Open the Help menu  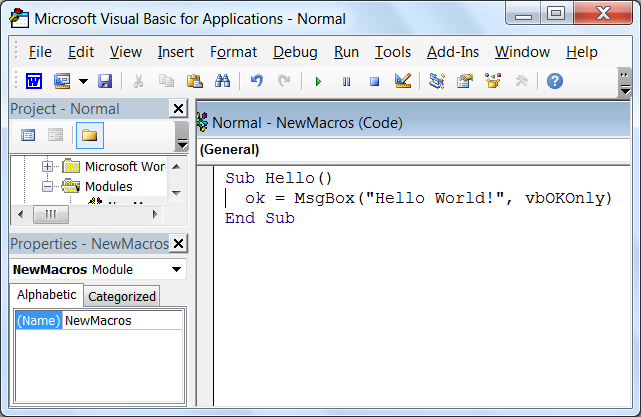pos(582,52)
